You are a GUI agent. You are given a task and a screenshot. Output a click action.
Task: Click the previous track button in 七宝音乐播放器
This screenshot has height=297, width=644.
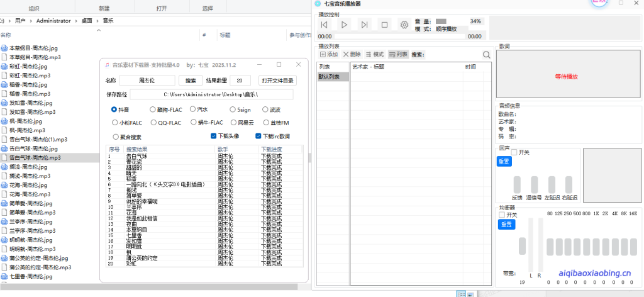pyautogui.click(x=324, y=25)
